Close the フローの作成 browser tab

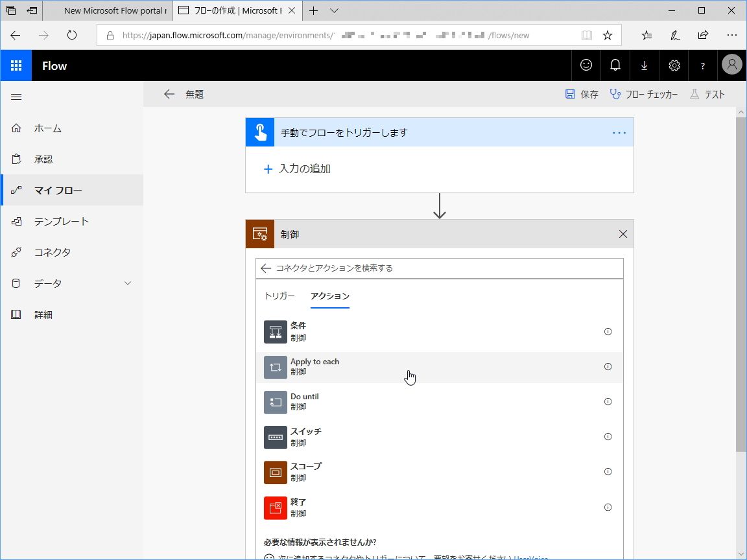click(x=292, y=10)
